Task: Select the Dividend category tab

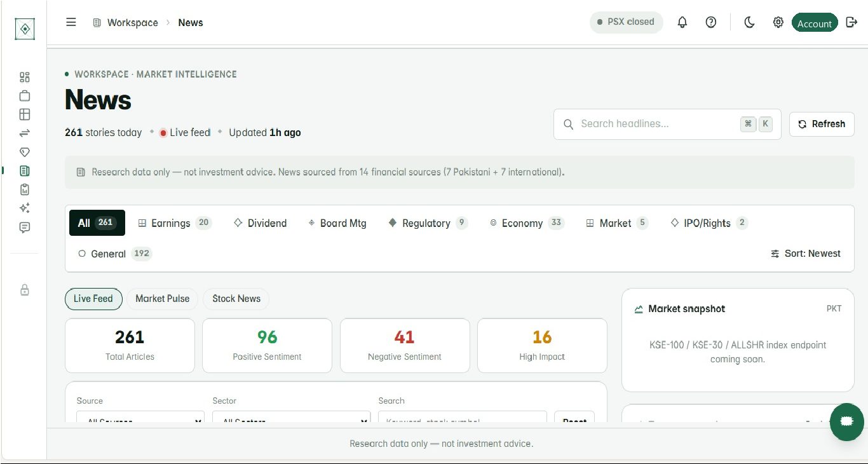Action: pyautogui.click(x=261, y=223)
